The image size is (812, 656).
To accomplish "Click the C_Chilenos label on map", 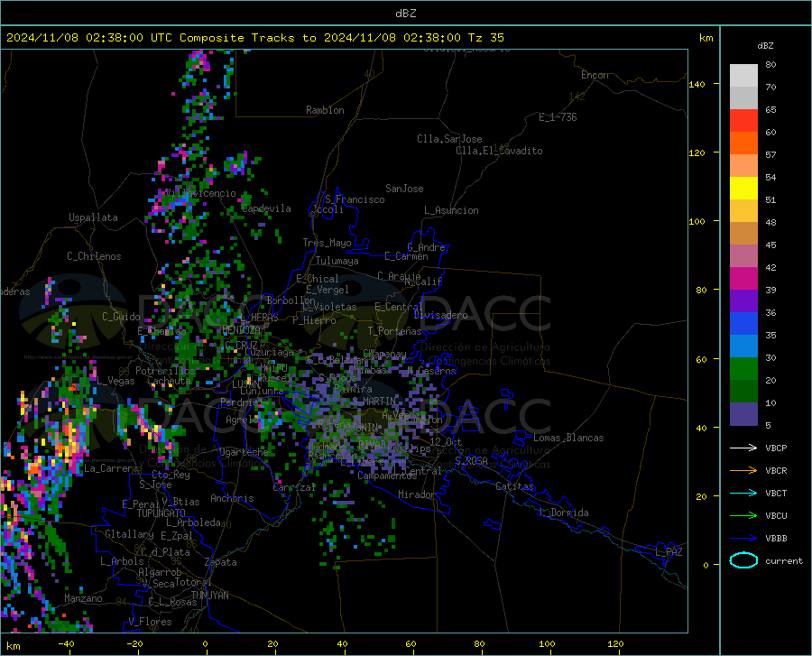I will 94,256.
